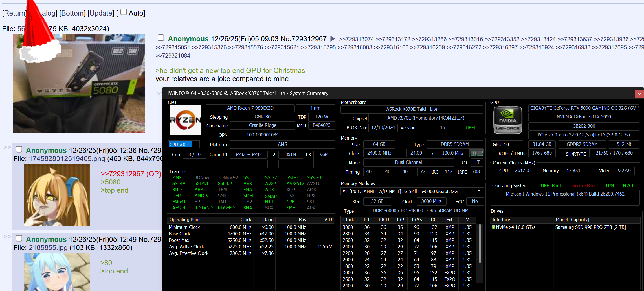Close the HWiNFO System Summary window
Image resolution: width=644 pixels, height=291 pixels.
point(639,94)
